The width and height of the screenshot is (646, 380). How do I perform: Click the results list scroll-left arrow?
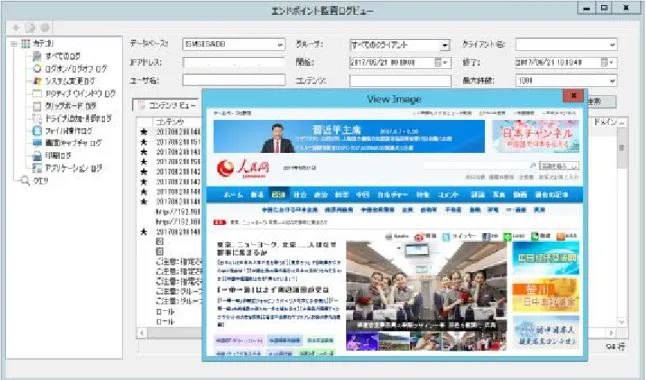(142, 332)
